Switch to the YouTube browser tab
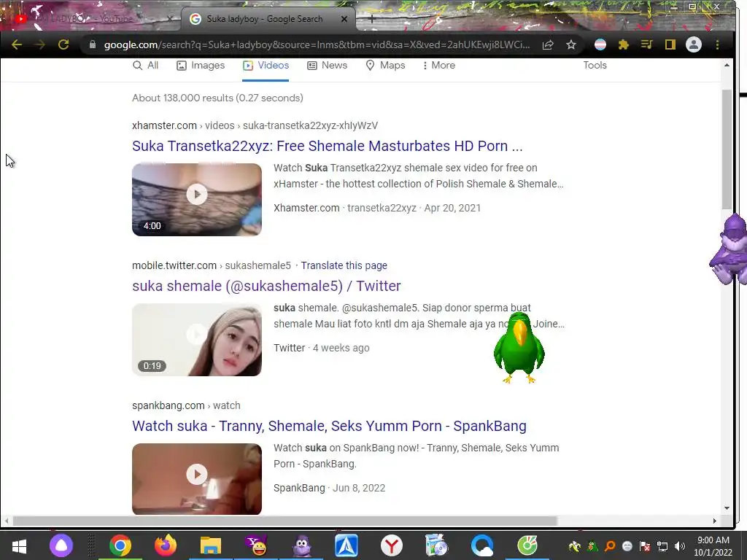747x560 pixels. click(x=90, y=19)
